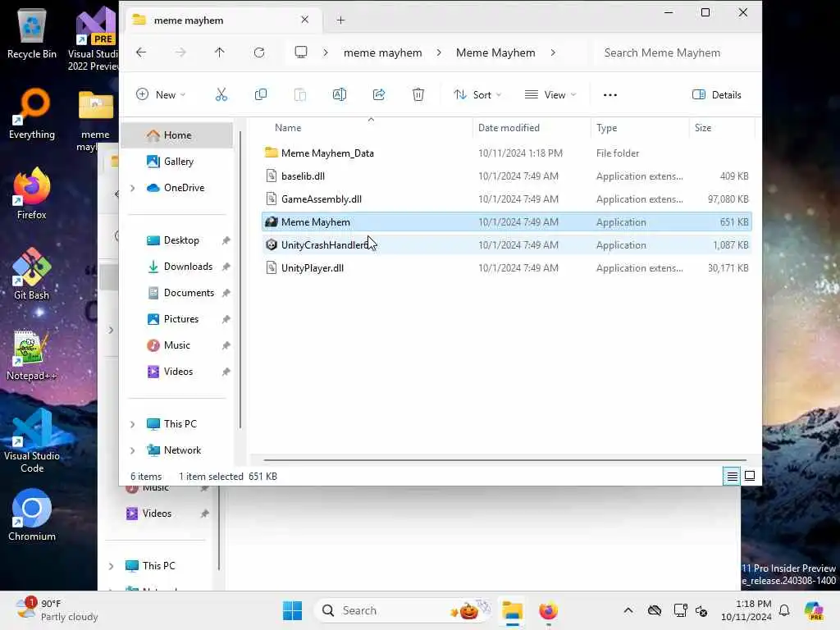Open a new Explorer tab

point(340,21)
